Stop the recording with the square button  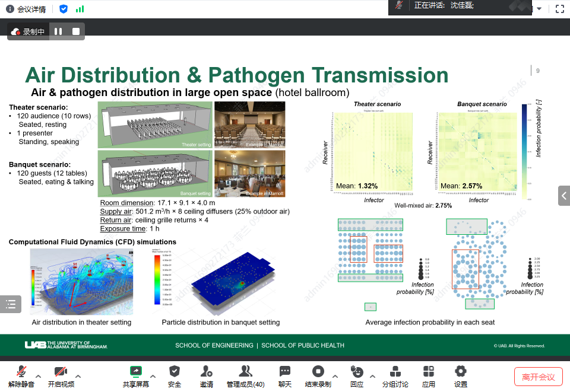coord(76,31)
